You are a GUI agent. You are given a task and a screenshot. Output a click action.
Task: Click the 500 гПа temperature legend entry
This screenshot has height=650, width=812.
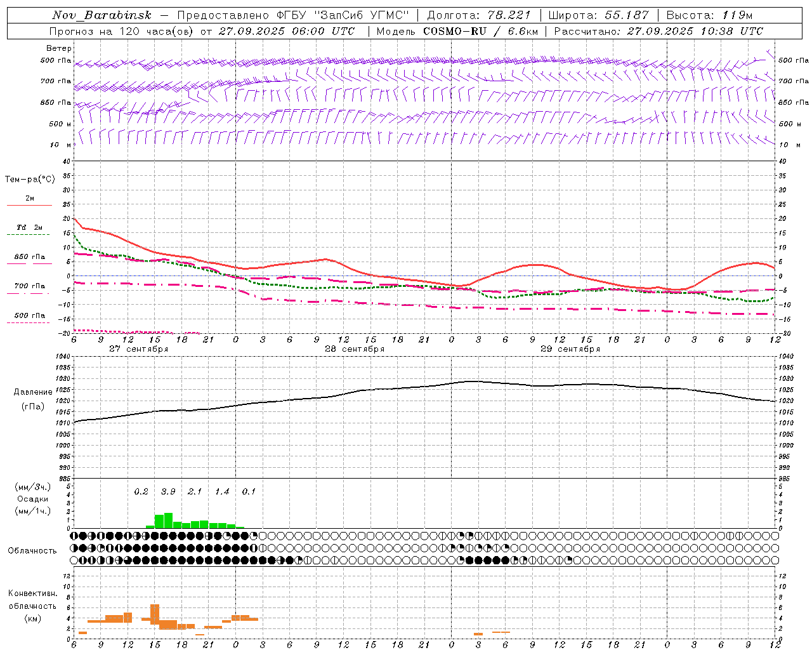(30, 315)
